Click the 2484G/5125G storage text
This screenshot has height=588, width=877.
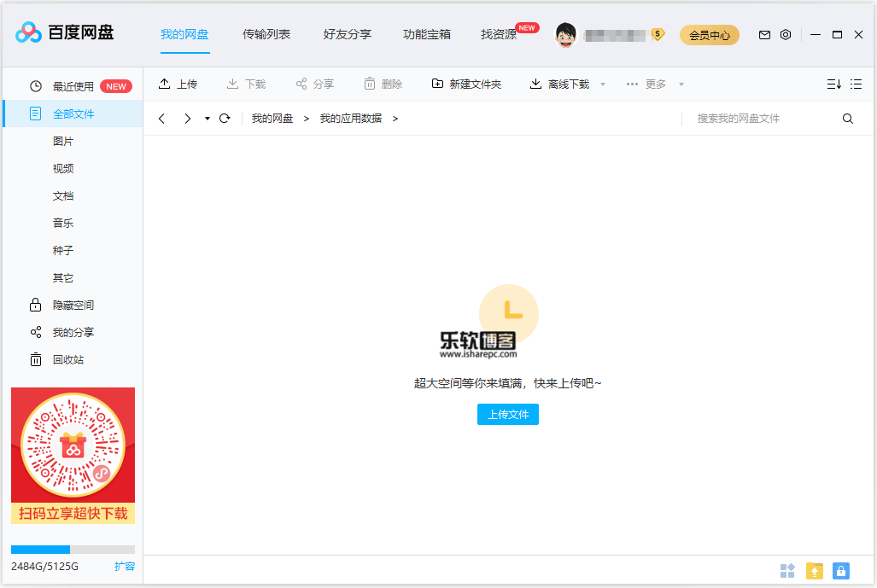point(44,566)
